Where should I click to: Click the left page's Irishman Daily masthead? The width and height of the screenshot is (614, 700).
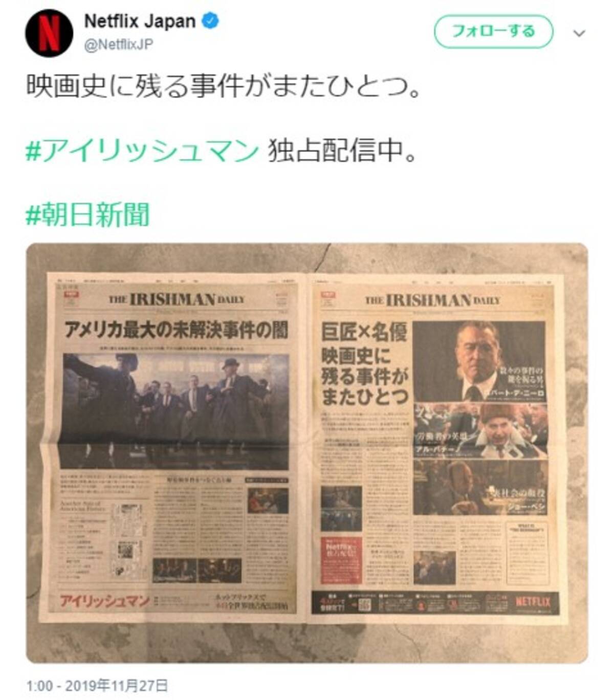click(x=177, y=299)
